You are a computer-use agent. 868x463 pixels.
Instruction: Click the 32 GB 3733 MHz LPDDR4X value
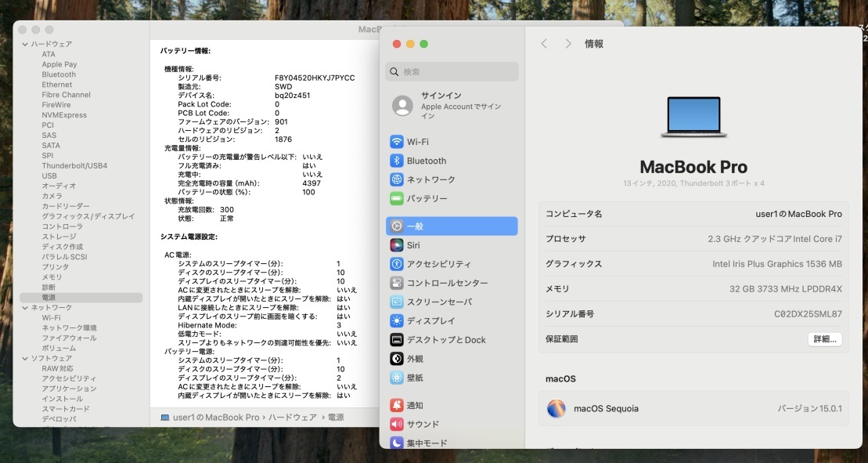[786, 289]
